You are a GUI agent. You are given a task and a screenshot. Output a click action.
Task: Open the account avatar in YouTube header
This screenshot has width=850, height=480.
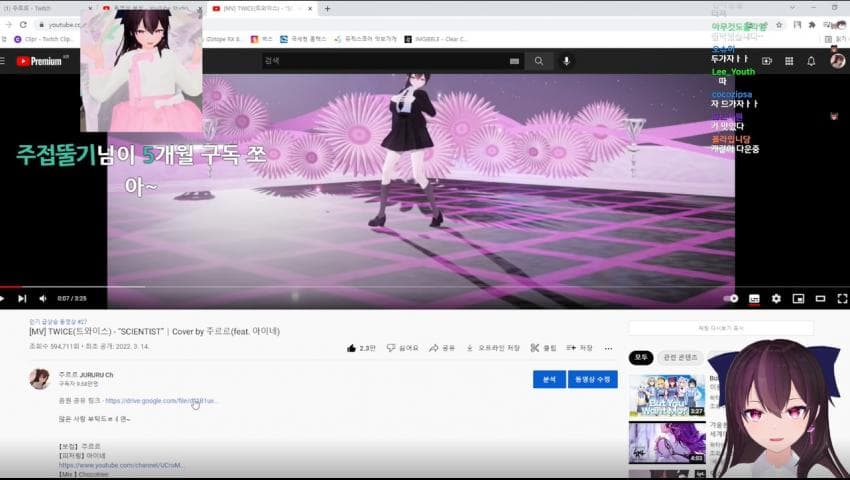tap(838, 60)
